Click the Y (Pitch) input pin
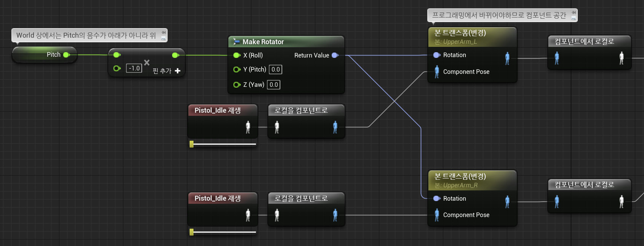The height and width of the screenshot is (246, 644). pos(237,69)
